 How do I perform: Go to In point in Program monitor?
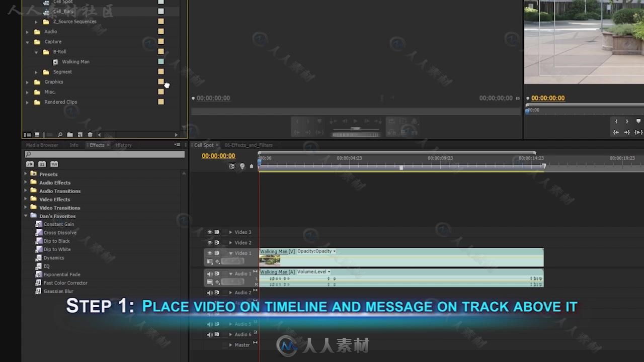[x=616, y=132]
